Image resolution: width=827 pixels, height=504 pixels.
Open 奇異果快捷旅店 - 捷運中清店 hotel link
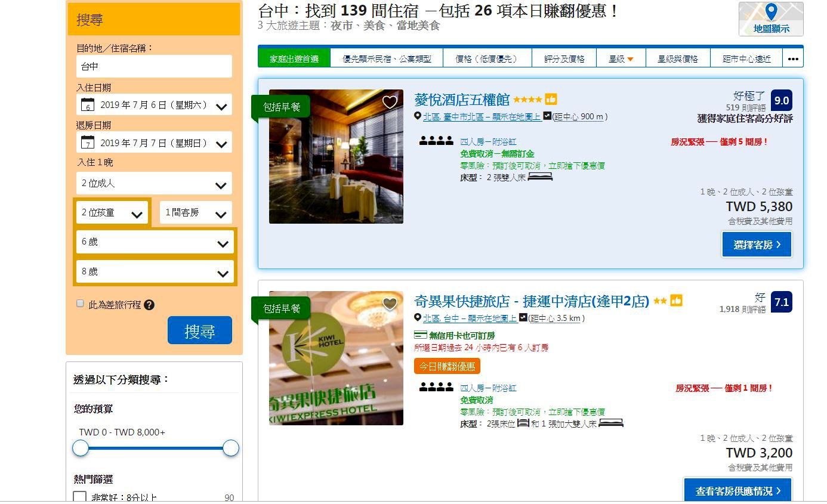tap(532, 301)
